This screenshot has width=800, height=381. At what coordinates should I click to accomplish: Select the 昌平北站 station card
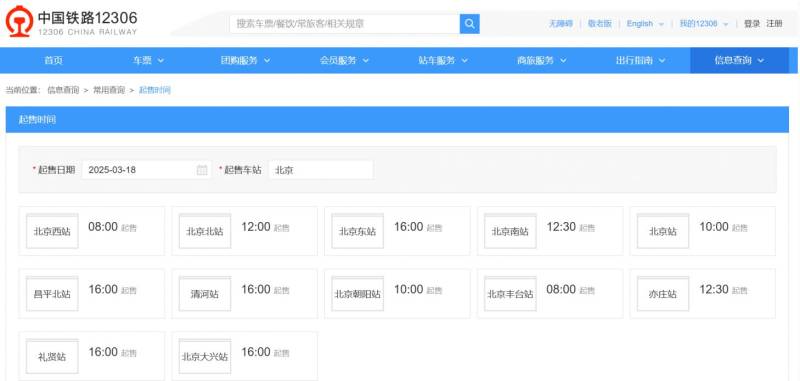pos(92,294)
